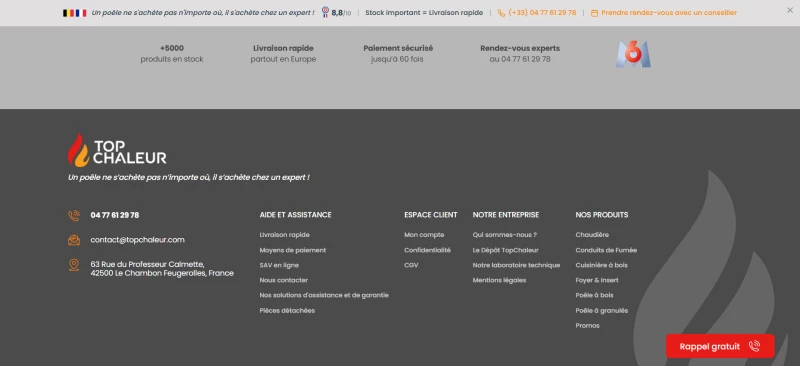Viewport: 800px width, 366px height.
Task: Click Rendez-vous experts au 04 77 61 29 78
Action: tap(520, 54)
